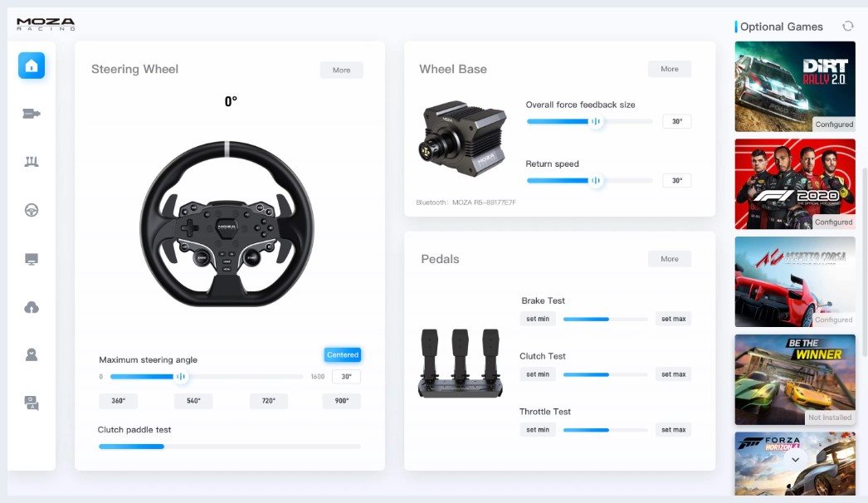The height and width of the screenshot is (503, 868).
Task: Select the Assetto Corsa game card
Action: click(x=795, y=281)
